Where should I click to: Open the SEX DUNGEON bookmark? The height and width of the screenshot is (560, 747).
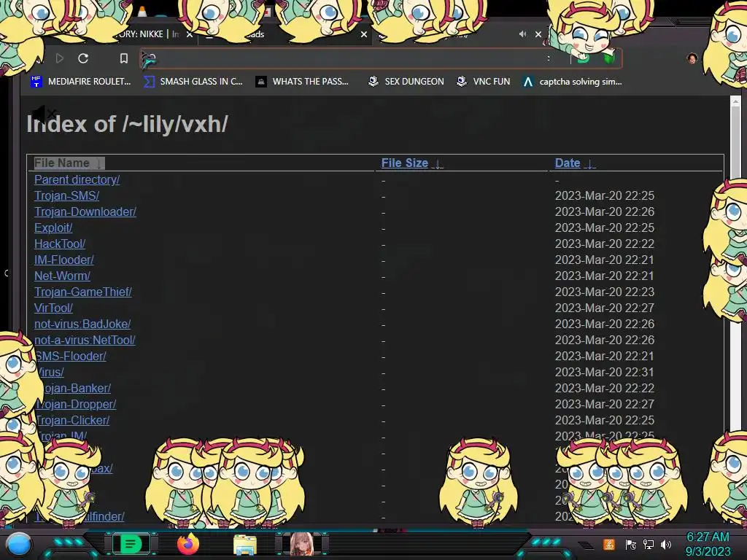tap(406, 82)
